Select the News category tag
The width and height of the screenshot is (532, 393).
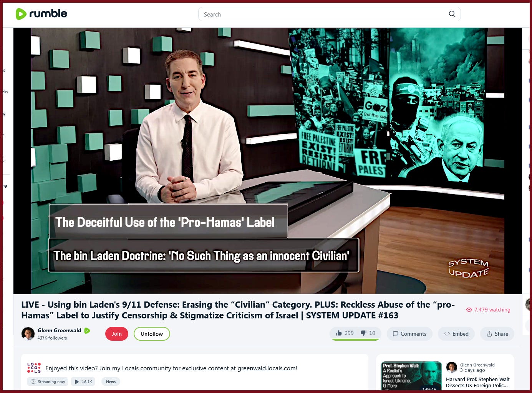[x=111, y=381]
